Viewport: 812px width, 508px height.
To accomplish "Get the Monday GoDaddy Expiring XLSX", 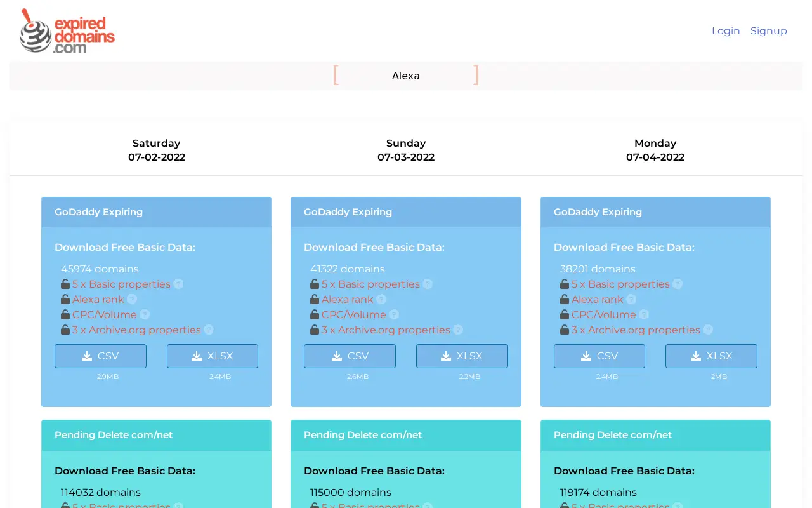I will tap(711, 356).
